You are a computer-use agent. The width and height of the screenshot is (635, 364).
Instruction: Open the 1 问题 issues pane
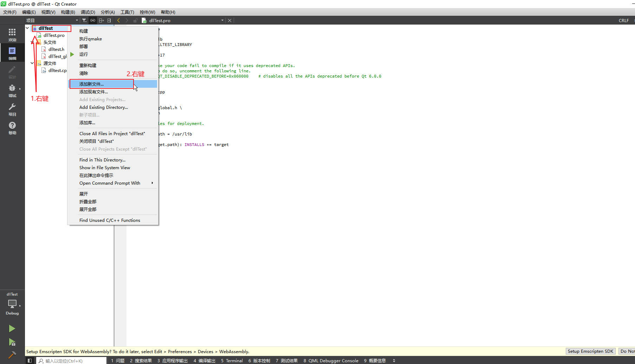click(x=118, y=360)
